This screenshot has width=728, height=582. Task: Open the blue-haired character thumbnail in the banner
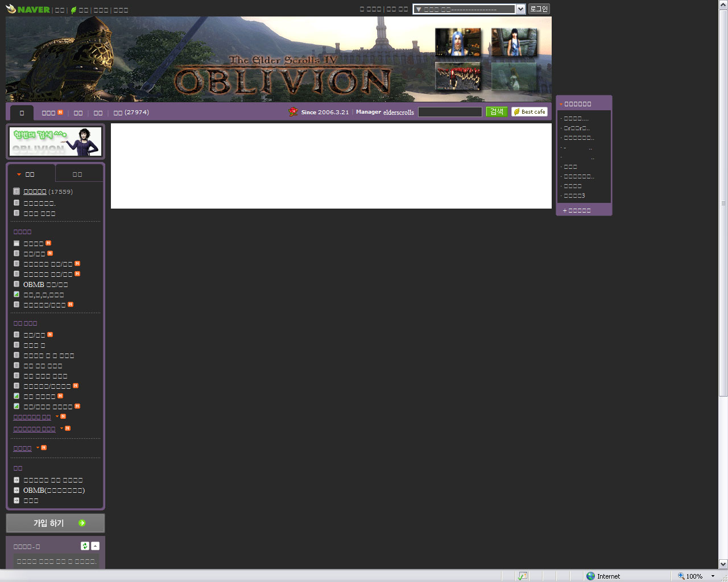(458, 42)
